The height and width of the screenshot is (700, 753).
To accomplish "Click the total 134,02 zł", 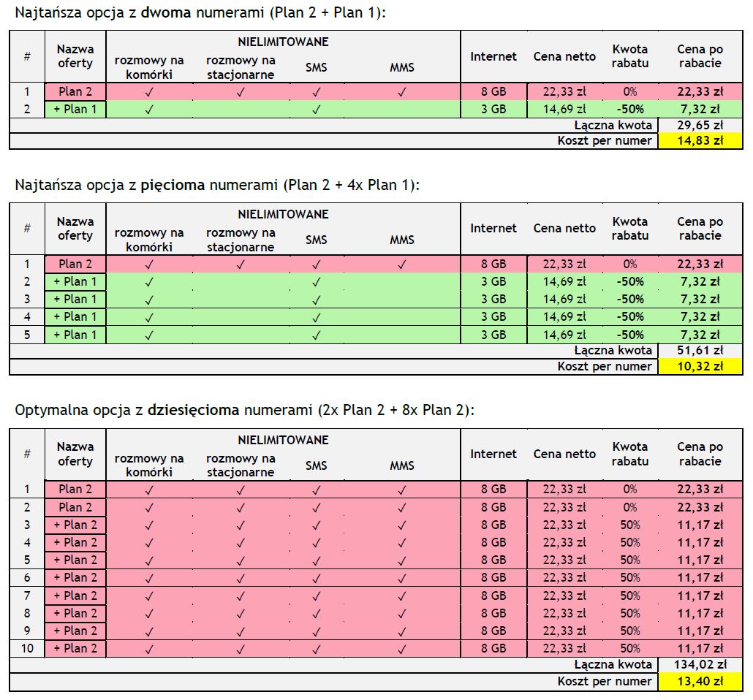I will (x=700, y=664).
